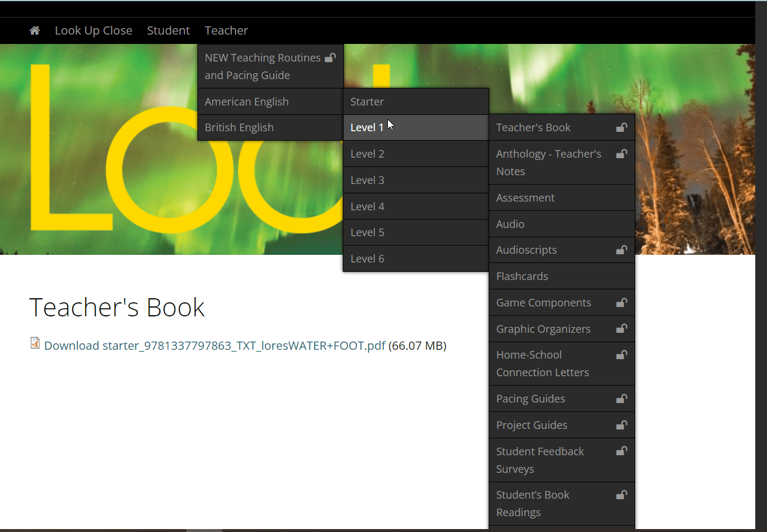Click the padlock icon beside Game Components
767x532 pixels.
coord(621,302)
